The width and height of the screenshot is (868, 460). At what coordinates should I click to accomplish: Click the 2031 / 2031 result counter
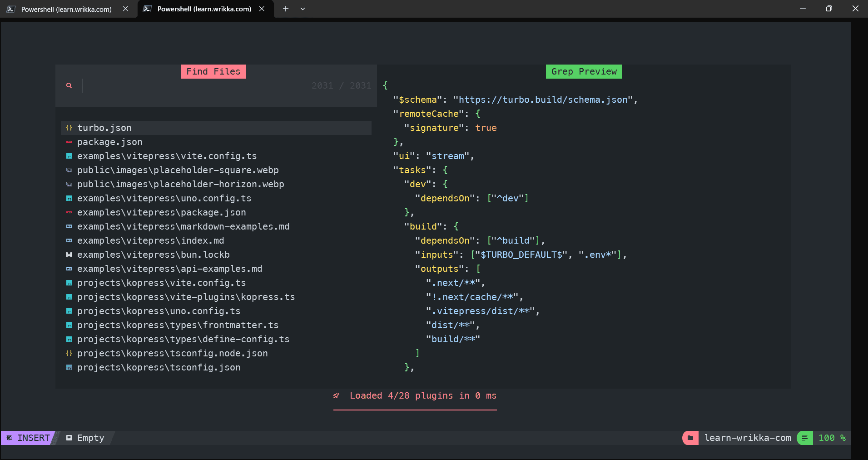[x=342, y=85]
